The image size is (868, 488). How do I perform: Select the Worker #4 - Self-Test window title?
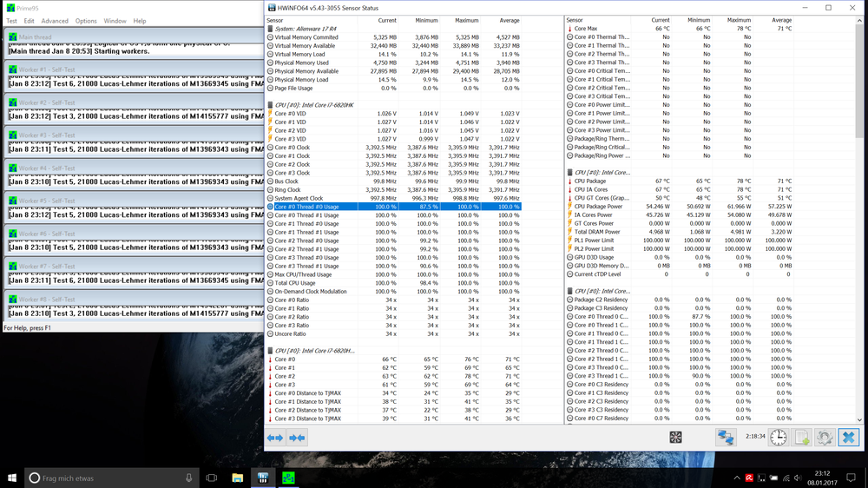(x=45, y=168)
